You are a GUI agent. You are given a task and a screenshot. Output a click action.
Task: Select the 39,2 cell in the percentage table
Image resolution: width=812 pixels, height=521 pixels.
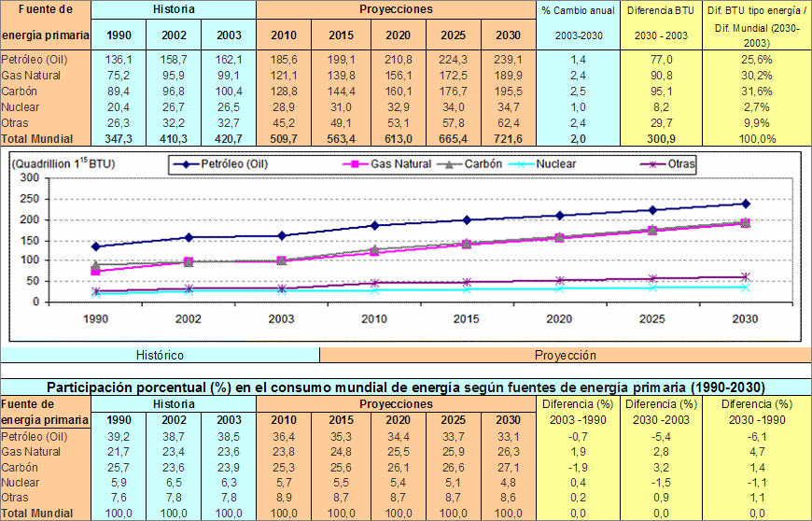(118, 436)
